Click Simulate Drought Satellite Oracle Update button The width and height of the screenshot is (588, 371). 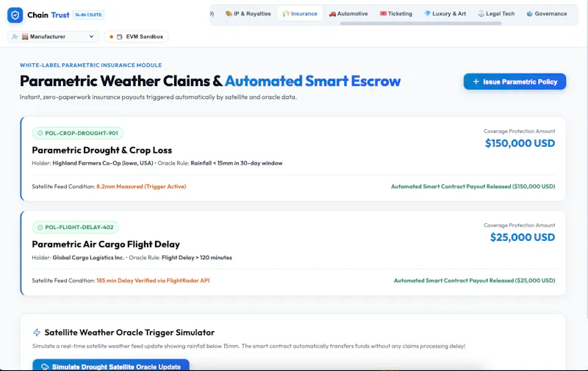pos(111,367)
